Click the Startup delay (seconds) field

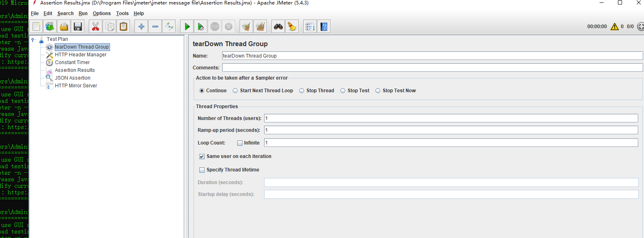[451, 194]
